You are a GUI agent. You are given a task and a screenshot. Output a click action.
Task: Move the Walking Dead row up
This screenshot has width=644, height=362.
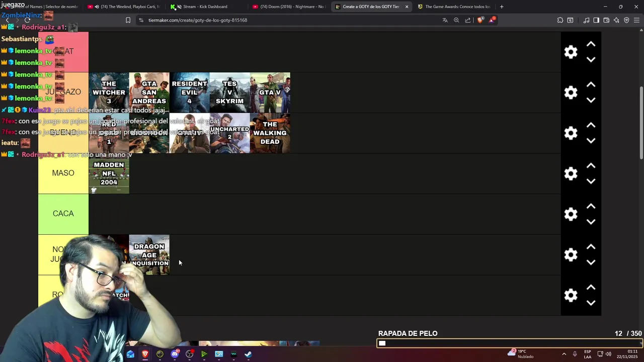[591, 125]
